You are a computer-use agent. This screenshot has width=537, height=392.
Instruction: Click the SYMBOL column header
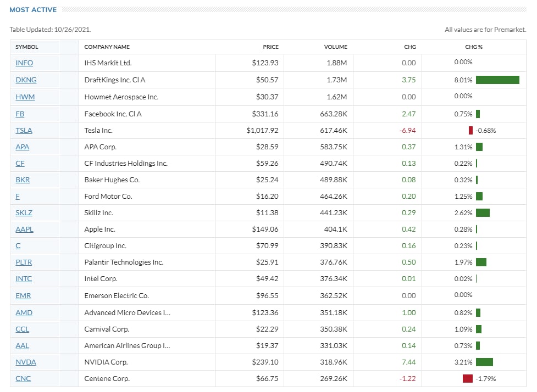click(x=27, y=47)
